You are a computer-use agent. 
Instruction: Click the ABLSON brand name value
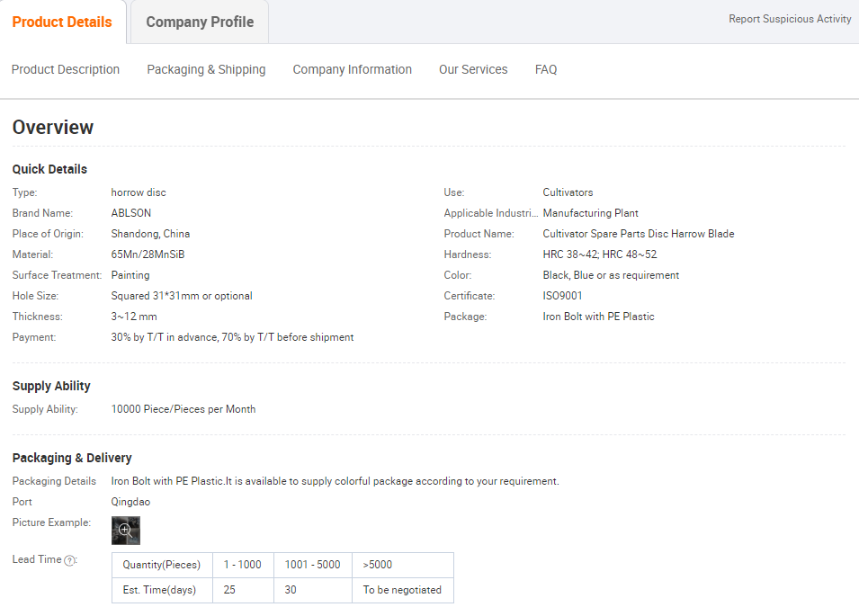click(x=131, y=213)
